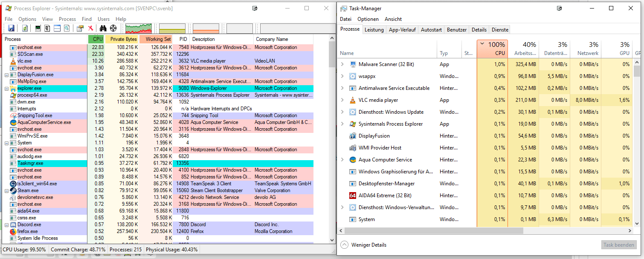Image resolution: width=644 pixels, height=259 pixels.
Task: Click the green-red CPU usage mini graph
Action: click(139, 29)
